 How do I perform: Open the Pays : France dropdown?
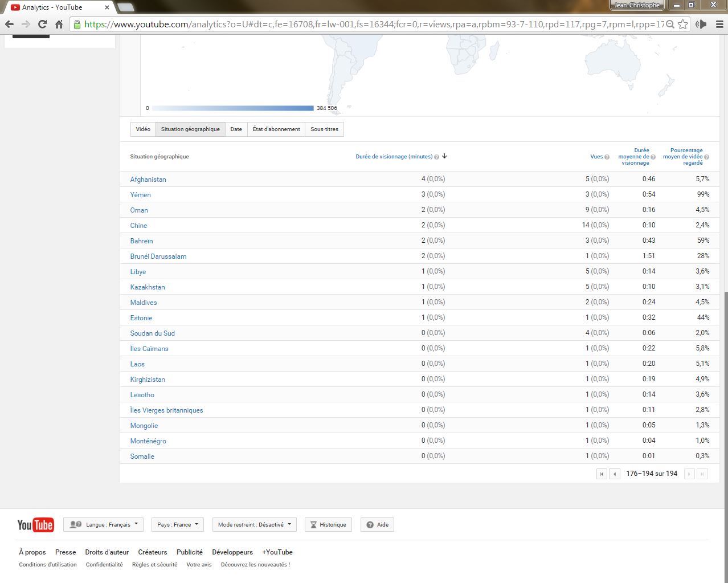point(178,525)
